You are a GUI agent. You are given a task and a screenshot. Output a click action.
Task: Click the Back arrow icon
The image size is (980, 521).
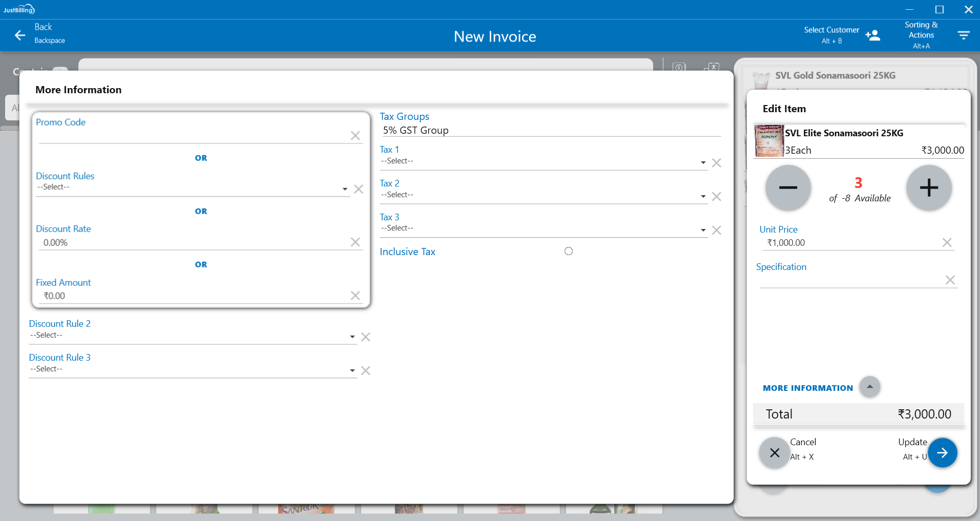click(x=20, y=35)
